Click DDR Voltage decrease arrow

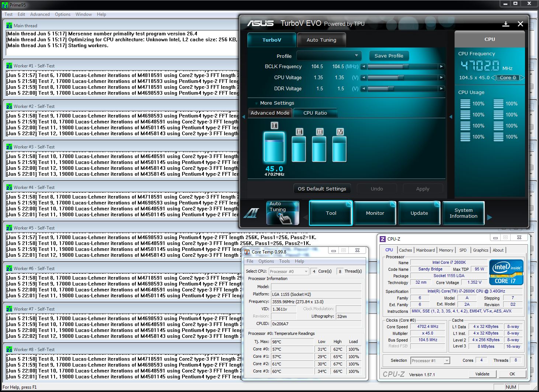[364, 89]
